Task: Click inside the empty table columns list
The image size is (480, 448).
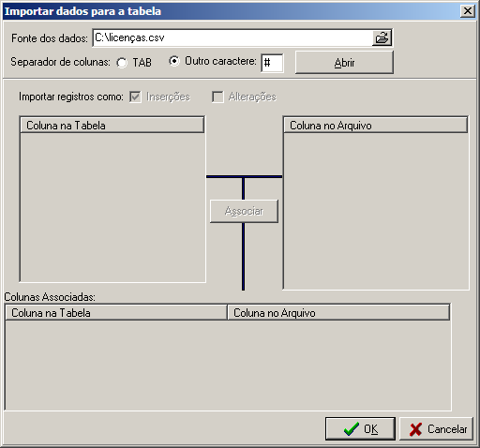Action: point(112,207)
